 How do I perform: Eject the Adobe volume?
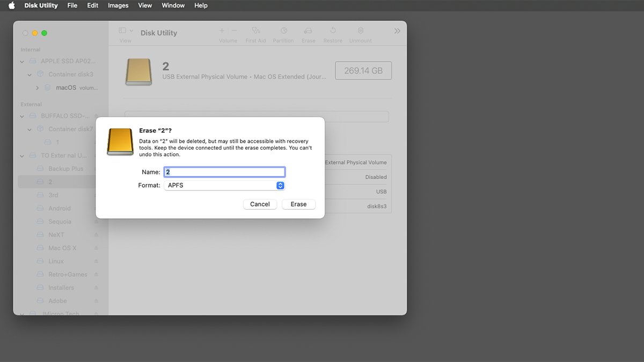click(x=97, y=301)
